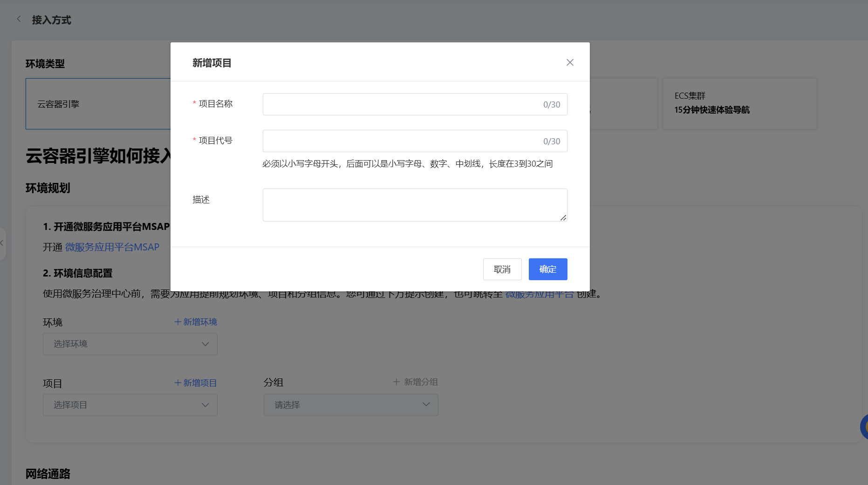Focus the 项目代号 input field
This screenshot has width=868, height=485.
click(x=401, y=141)
